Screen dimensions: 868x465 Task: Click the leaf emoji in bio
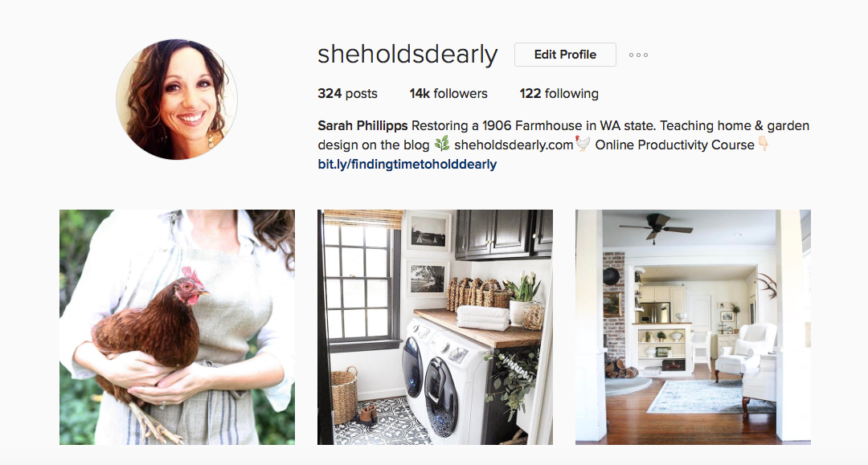click(x=442, y=145)
